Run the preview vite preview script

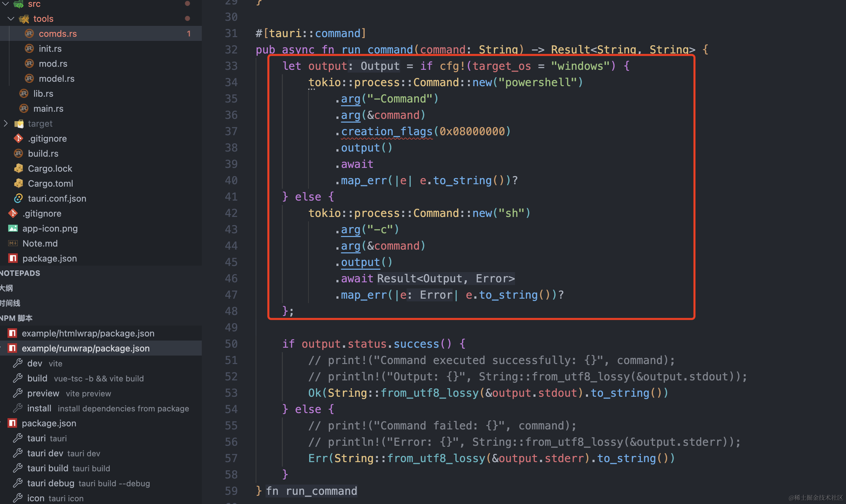coord(43,393)
